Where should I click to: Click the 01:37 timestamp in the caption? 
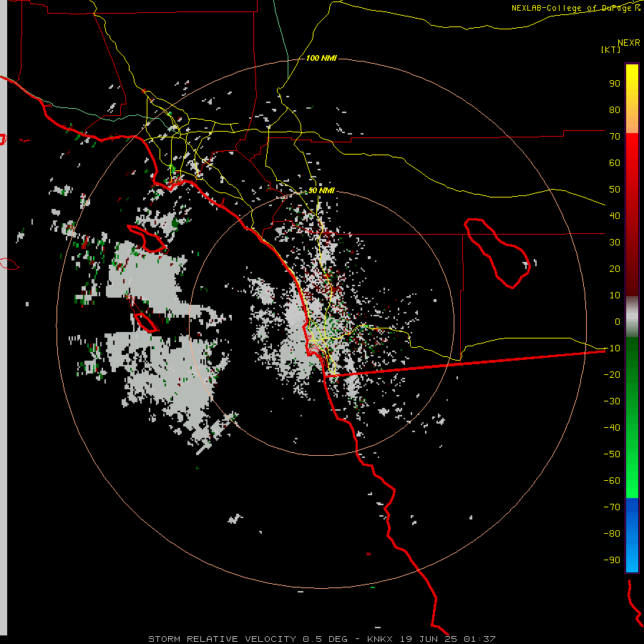[479, 639]
